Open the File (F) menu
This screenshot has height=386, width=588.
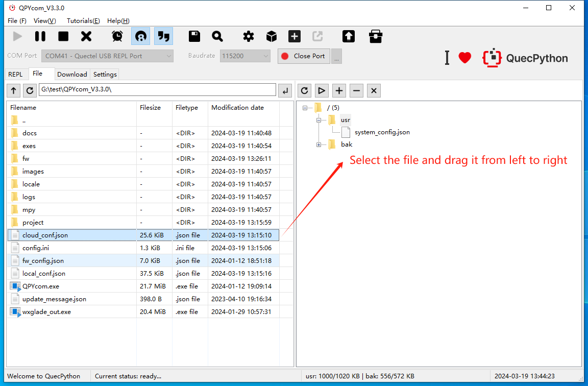17,20
